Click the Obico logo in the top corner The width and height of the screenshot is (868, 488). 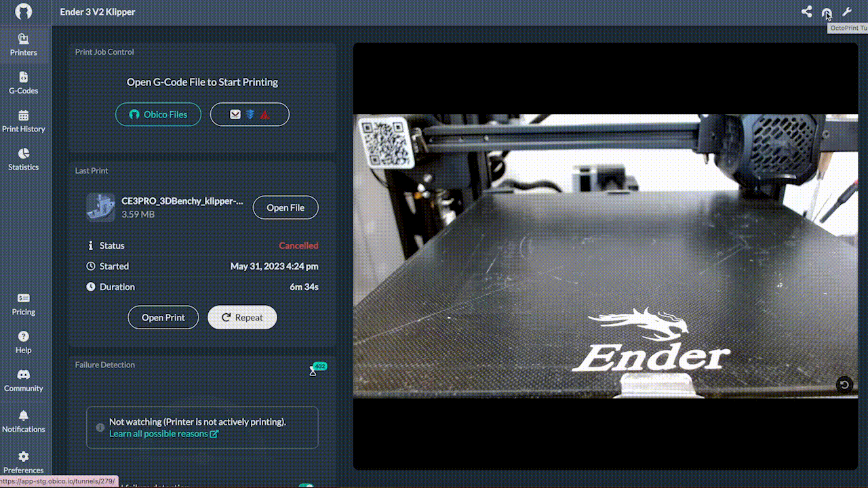pos(24,12)
